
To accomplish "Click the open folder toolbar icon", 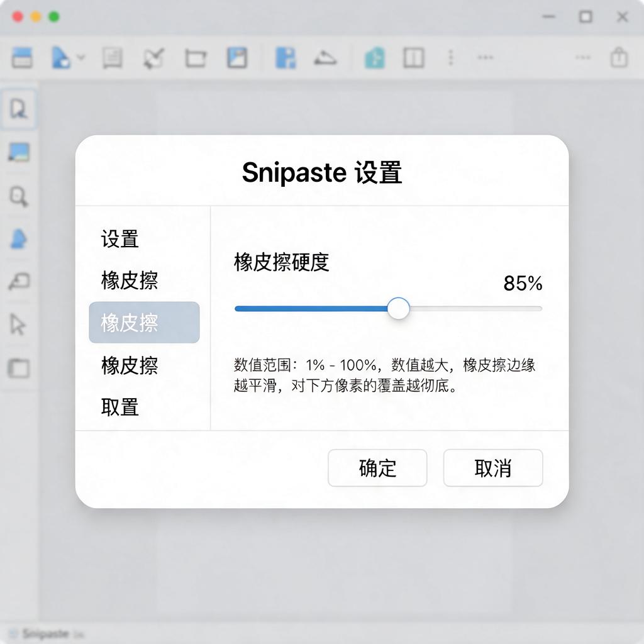I will click(196, 58).
